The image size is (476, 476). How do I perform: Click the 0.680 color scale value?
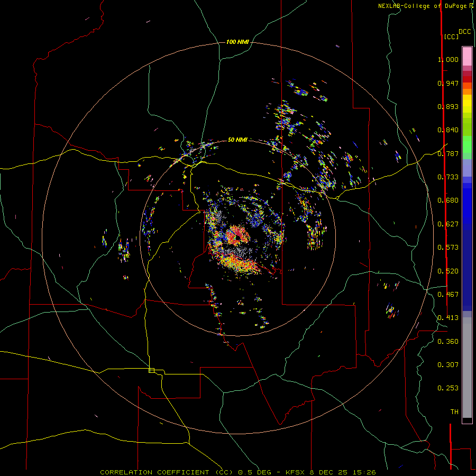(x=448, y=200)
